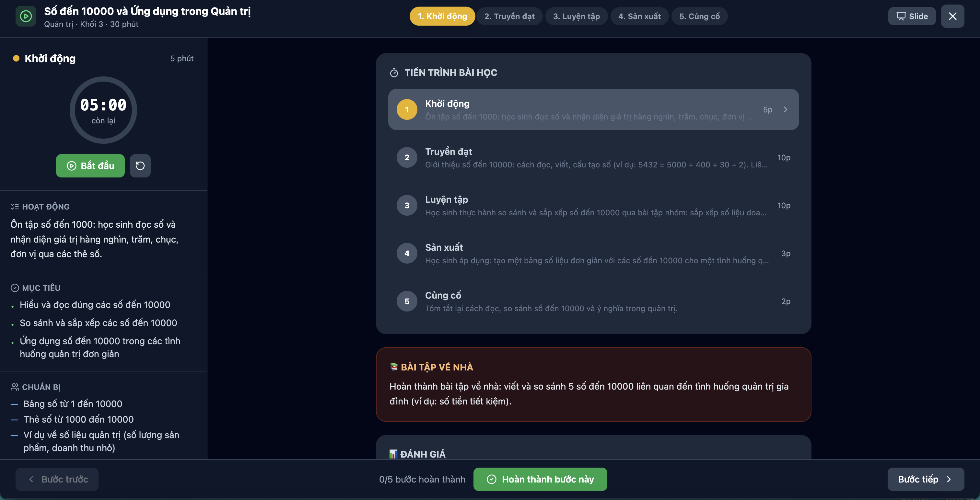Image resolution: width=980 pixels, height=500 pixels.
Task: Click the numbered circle 2 step icon
Action: (407, 157)
